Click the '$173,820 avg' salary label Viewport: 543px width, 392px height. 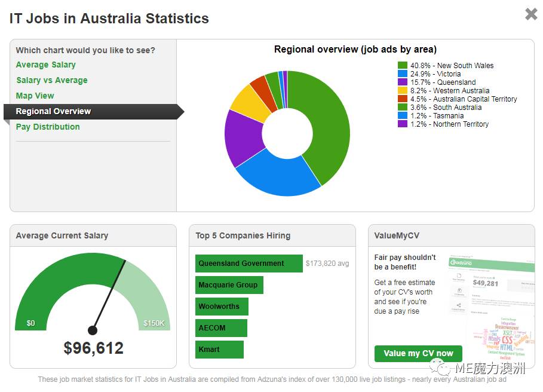[x=327, y=264]
